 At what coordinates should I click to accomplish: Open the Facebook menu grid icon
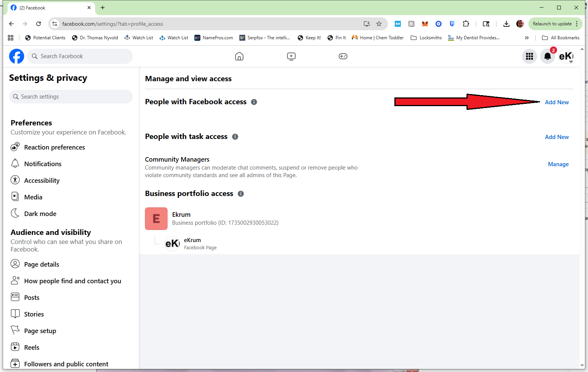(529, 56)
